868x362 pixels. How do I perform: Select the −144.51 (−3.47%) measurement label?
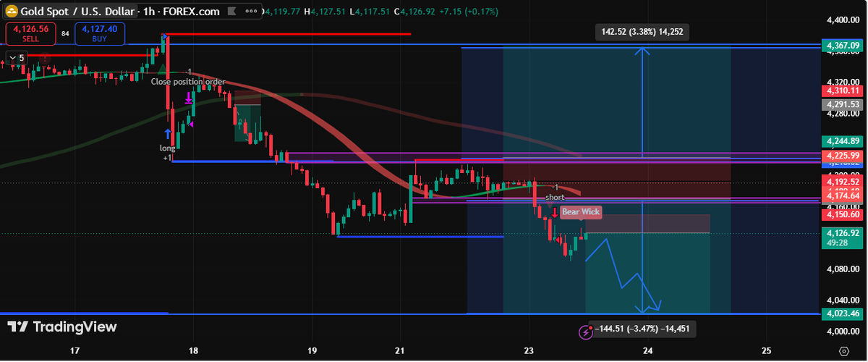click(x=643, y=328)
